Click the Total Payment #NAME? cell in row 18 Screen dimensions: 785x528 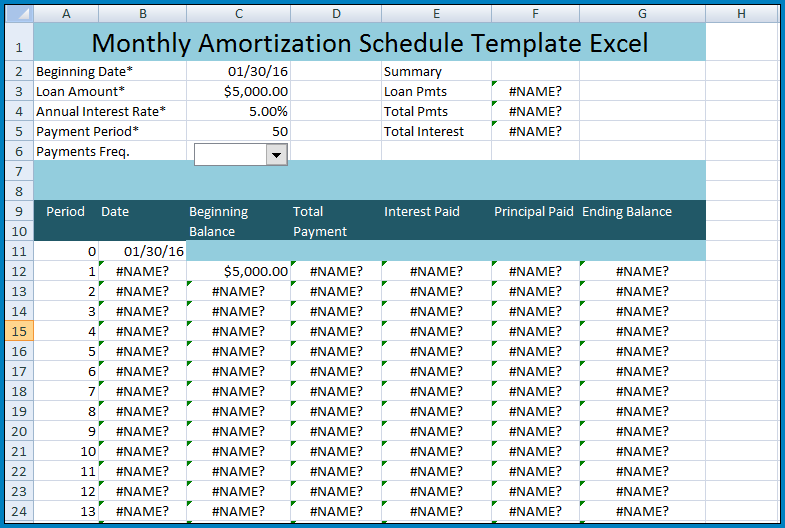point(336,391)
